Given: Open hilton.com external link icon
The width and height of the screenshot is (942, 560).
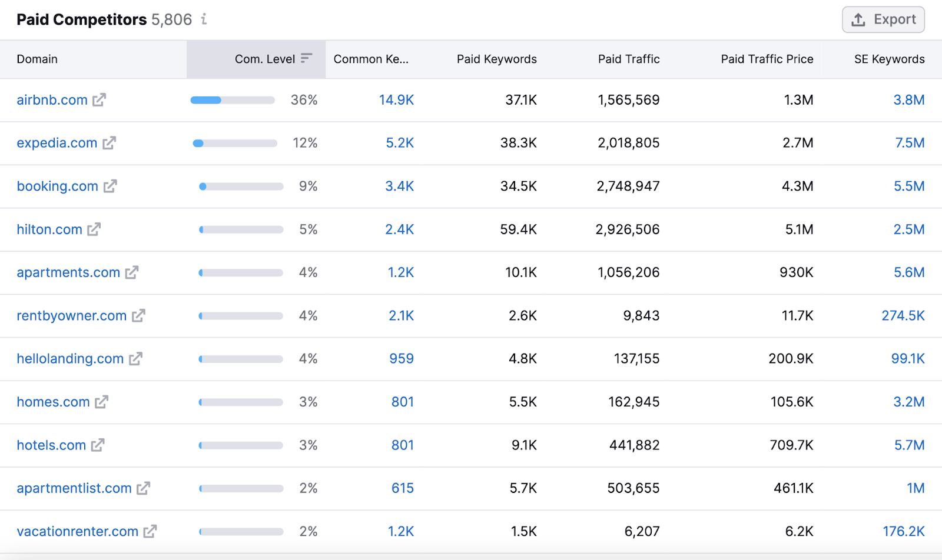Looking at the screenshot, I should [x=94, y=229].
